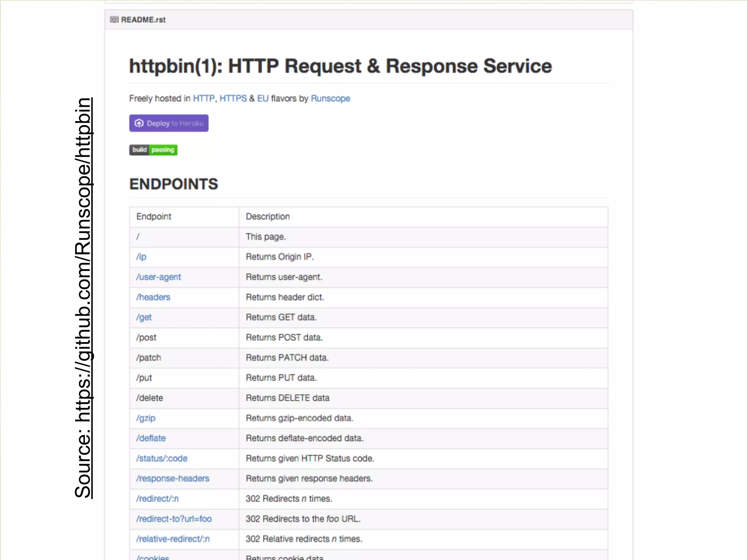Click the build passing badge
Image resolution: width=747 pixels, height=560 pixels.
tap(153, 150)
